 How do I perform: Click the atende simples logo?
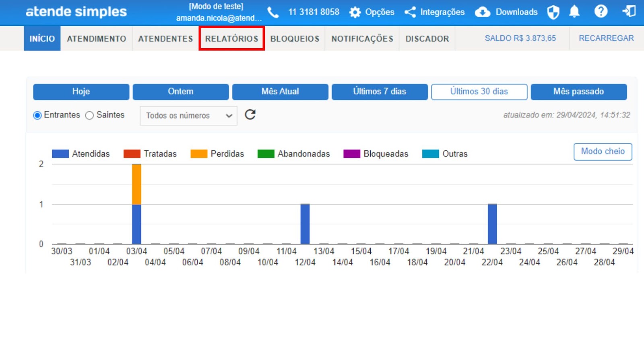point(76,12)
